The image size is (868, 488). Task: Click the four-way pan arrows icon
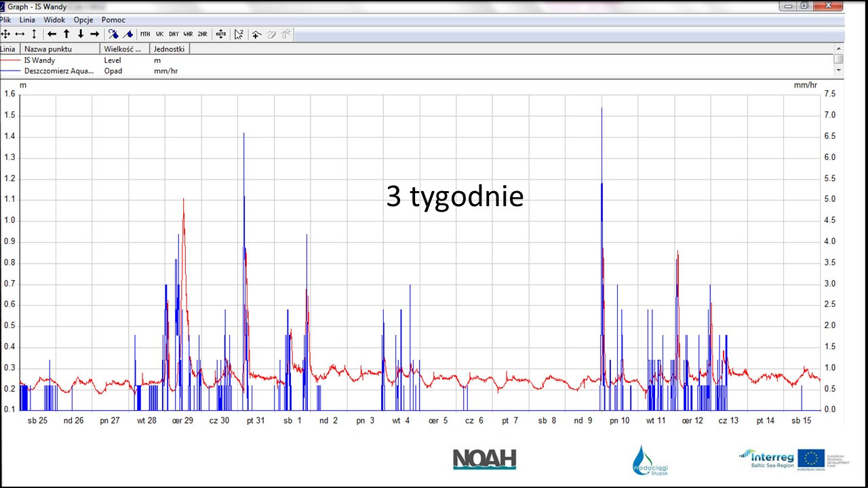point(5,34)
